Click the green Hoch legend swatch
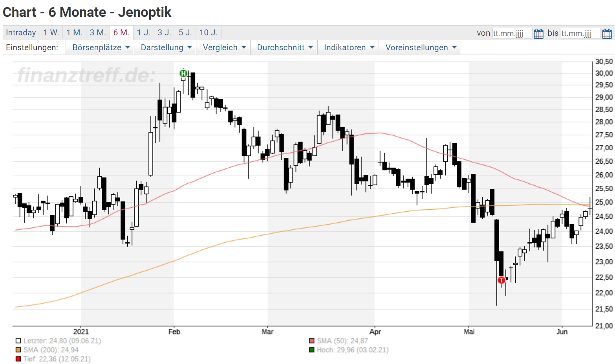615x364 pixels. pos(312,350)
